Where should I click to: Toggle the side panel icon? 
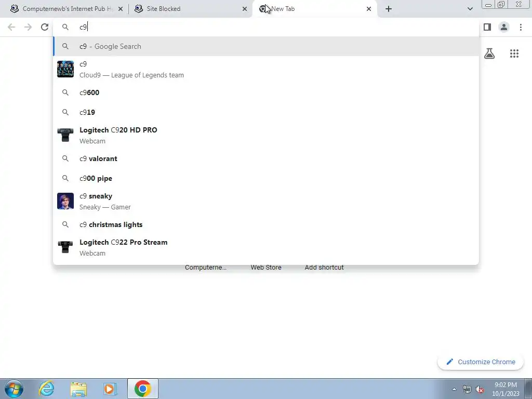tap(487, 27)
